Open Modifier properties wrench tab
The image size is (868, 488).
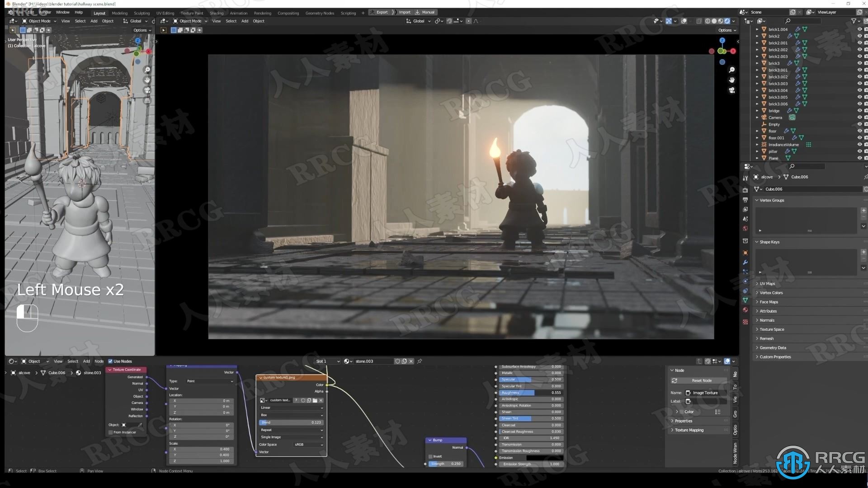pos(745,262)
